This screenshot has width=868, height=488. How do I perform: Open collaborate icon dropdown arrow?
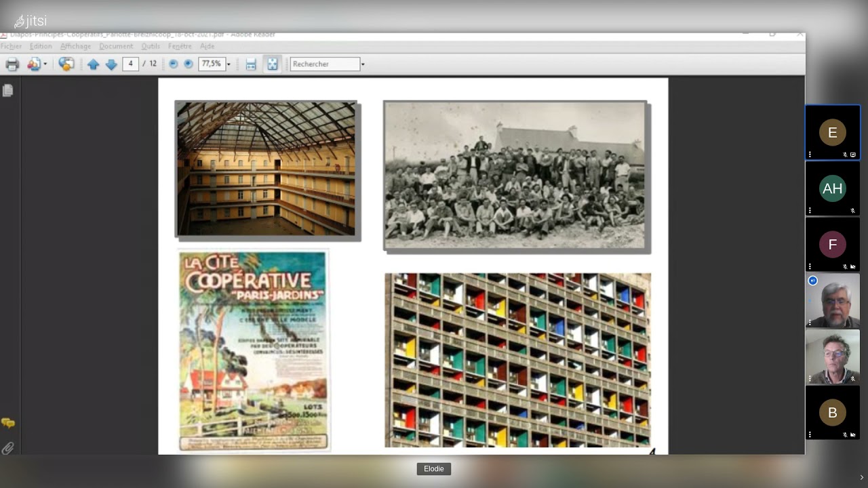[45, 64]
